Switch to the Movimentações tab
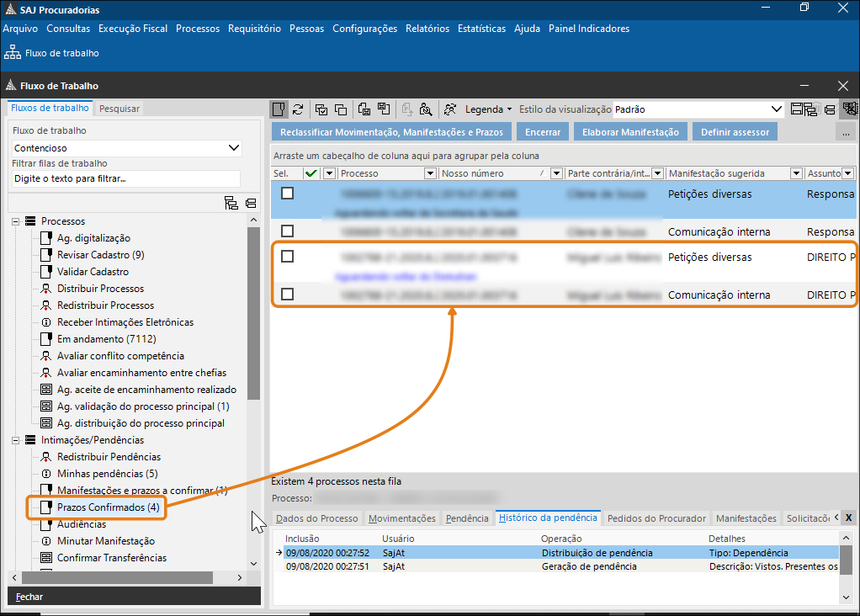The height and width of the screenshot is (616, 860). (402, 518)
